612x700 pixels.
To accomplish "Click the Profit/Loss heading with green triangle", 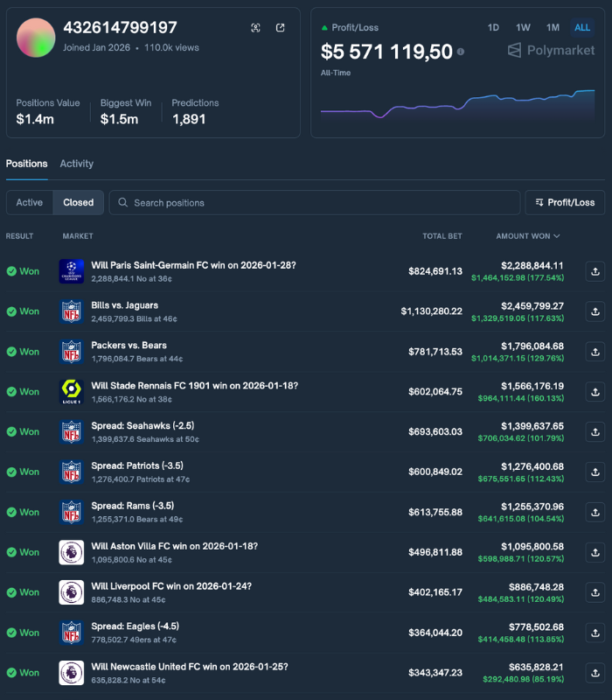I will coord(350,28).
